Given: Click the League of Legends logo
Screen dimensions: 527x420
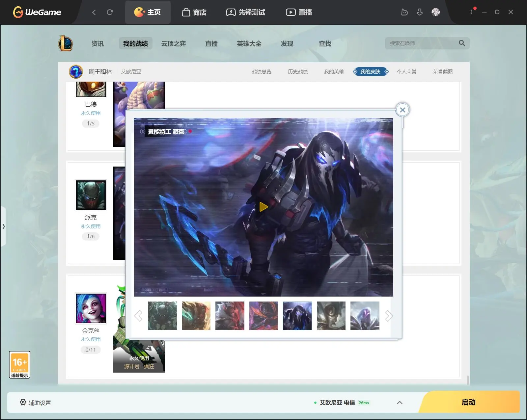Looking at the screenshot, I should (x=66, y=43).
